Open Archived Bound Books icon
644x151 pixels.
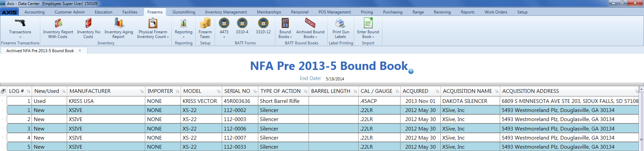coord(310,23)
